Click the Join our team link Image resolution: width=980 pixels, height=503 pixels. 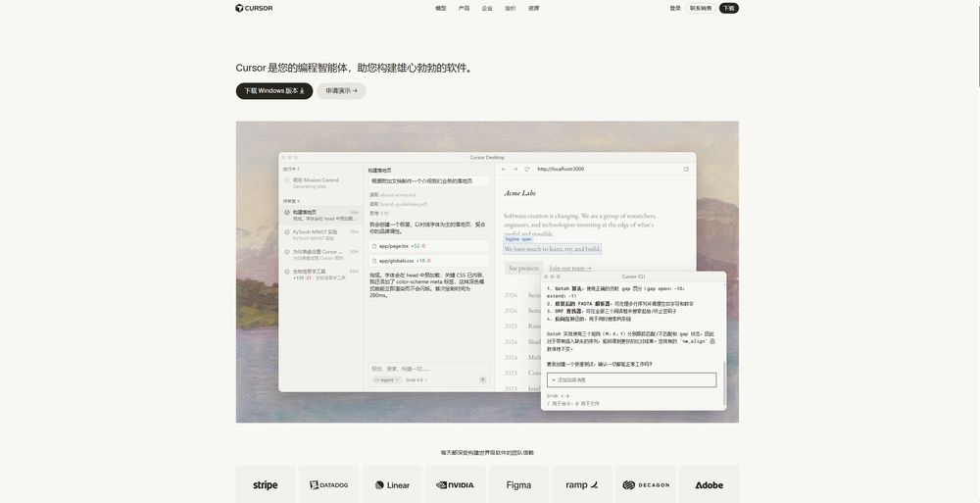coord(570,268)
